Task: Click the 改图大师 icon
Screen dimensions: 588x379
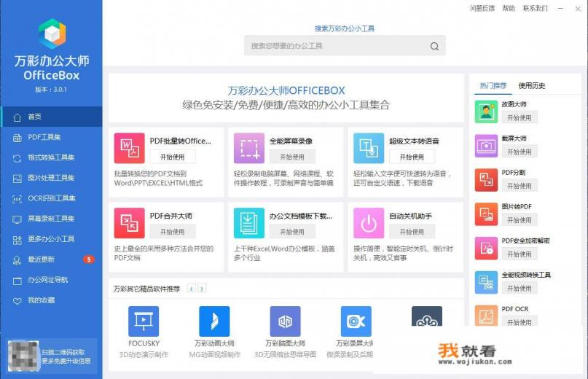Action: (486, 112)
